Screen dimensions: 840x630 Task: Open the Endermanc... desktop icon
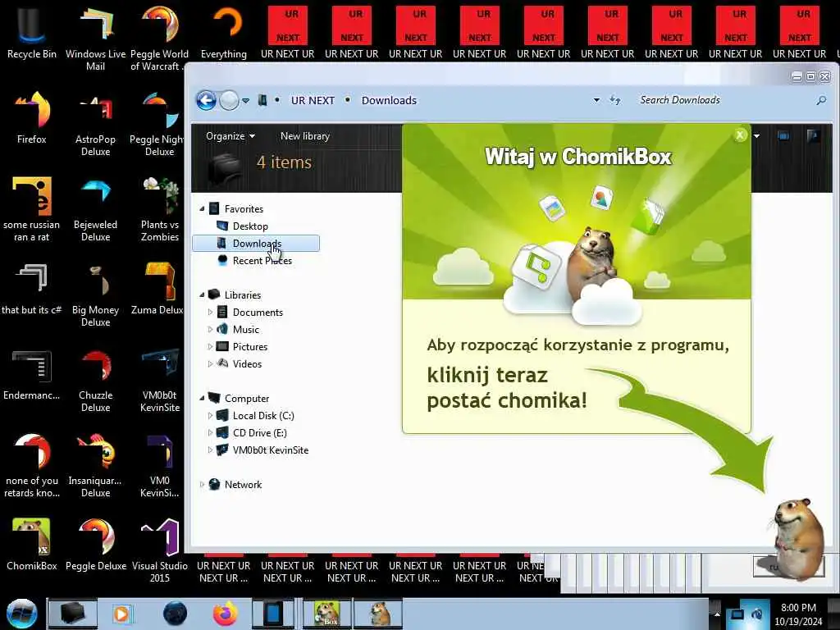32,375
